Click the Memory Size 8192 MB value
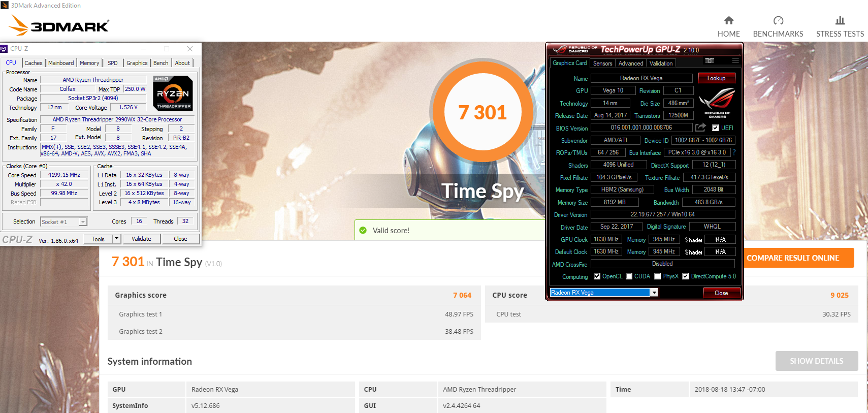Viewport: 868px width, 413px height. [615, 202]
